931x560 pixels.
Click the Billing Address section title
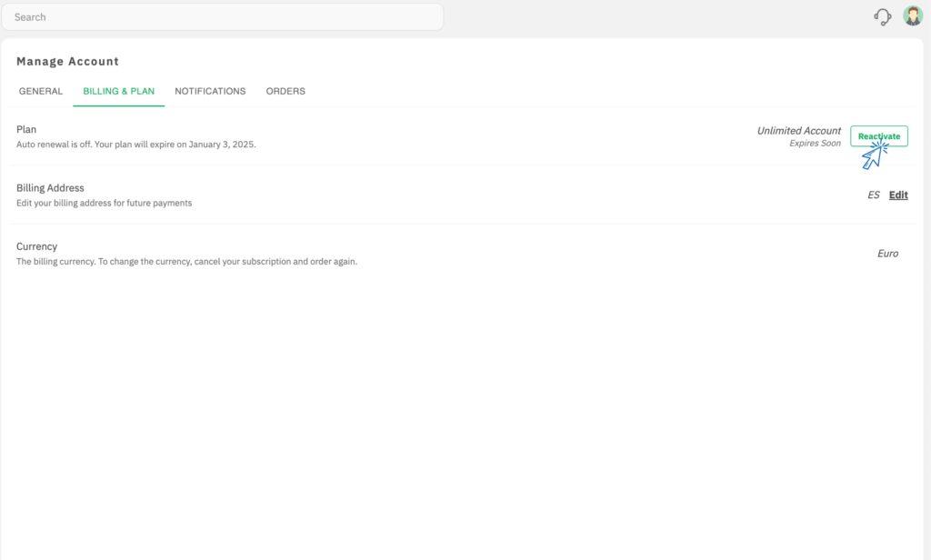(50, 188)
